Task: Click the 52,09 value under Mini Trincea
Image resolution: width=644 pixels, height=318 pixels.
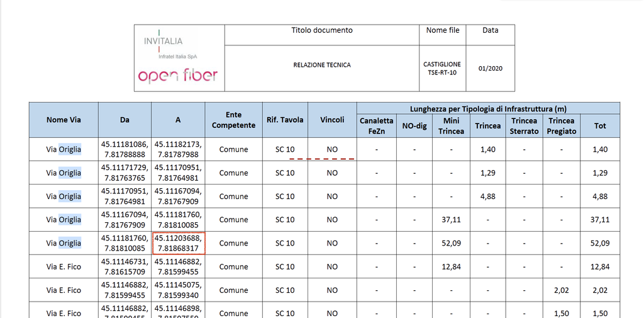Action: click(451, 243)
